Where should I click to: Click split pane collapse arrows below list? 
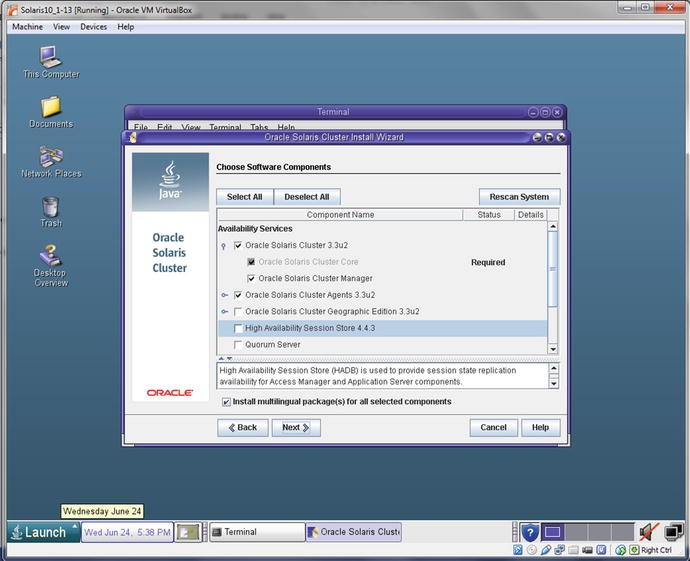(225, 359)
